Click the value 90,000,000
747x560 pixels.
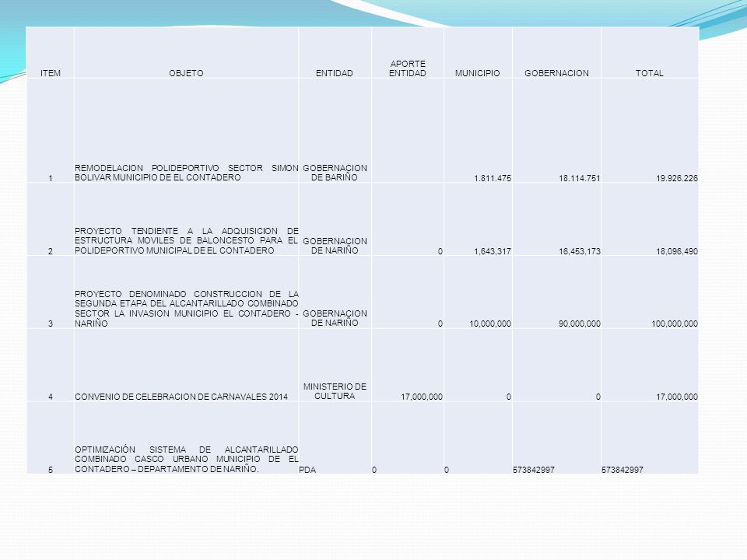pos(579,324)
